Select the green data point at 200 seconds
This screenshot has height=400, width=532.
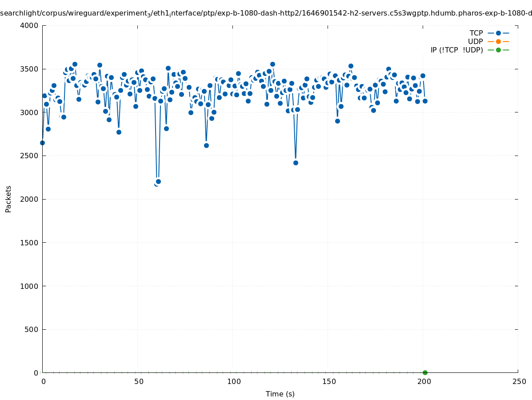click(425, 372)
